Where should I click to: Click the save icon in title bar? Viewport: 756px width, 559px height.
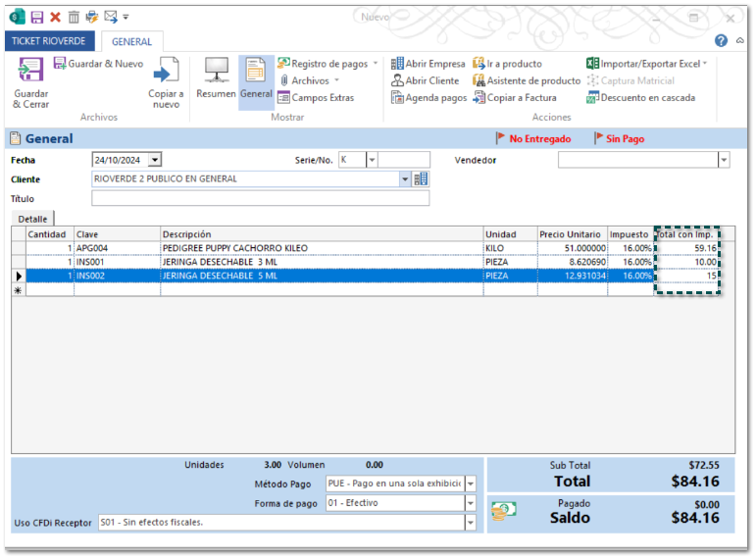coord(37,17)
